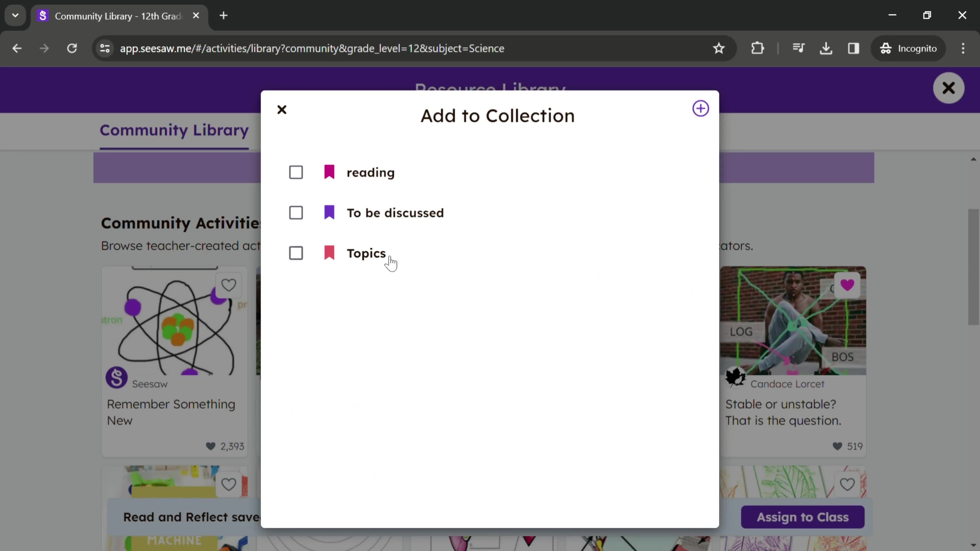
Task: Click the red bookmark icon next to 'reading'
Action: (x=330, y=172)
